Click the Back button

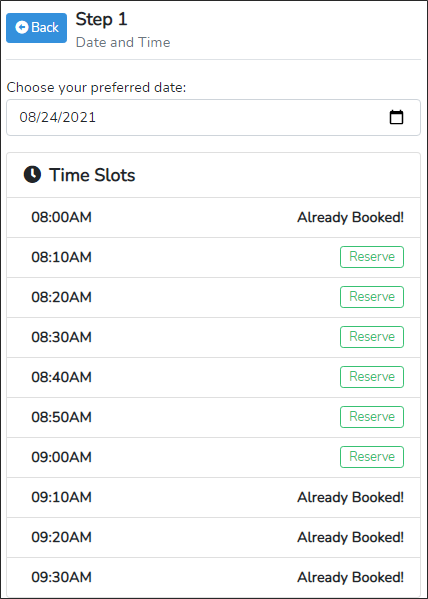coord(36,28)
